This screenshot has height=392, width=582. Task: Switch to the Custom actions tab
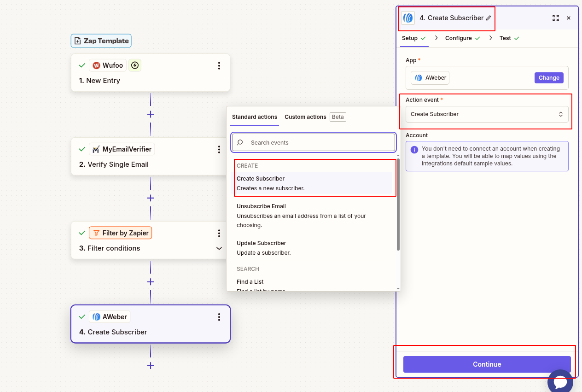[305, 117]
